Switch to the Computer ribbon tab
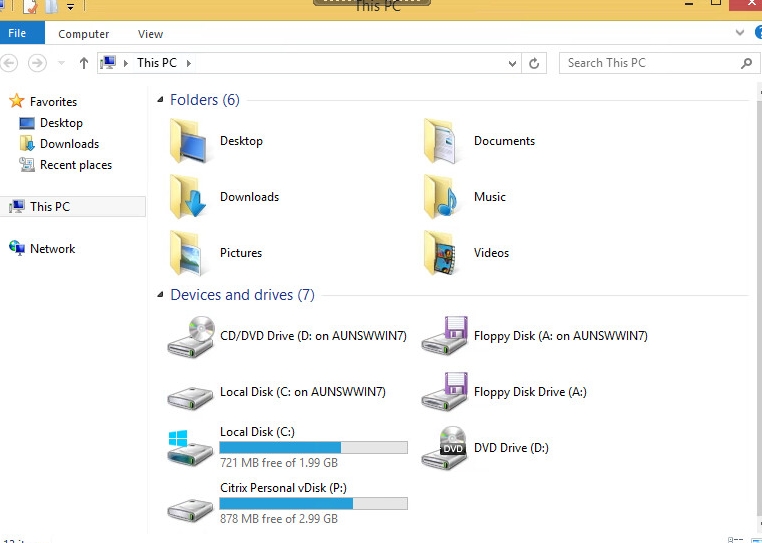Viewport: 762px width, 543px height. tap(84, 34)
